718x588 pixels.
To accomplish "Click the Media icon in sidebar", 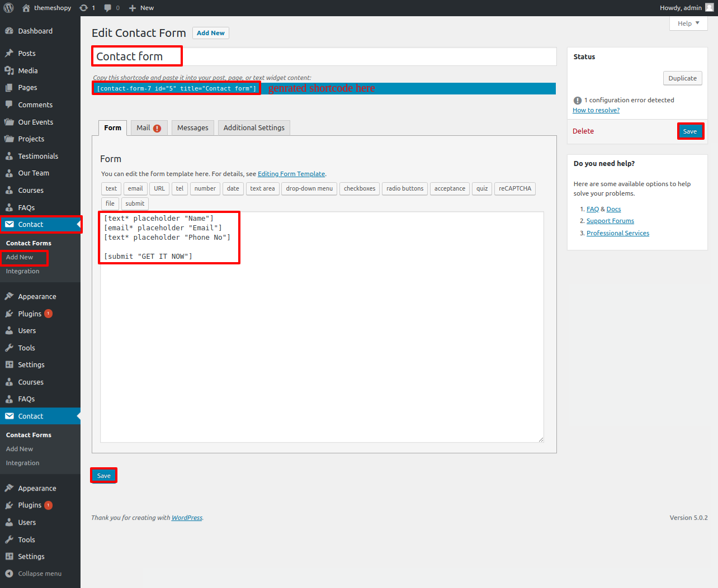I will click(x=9, y=70).
